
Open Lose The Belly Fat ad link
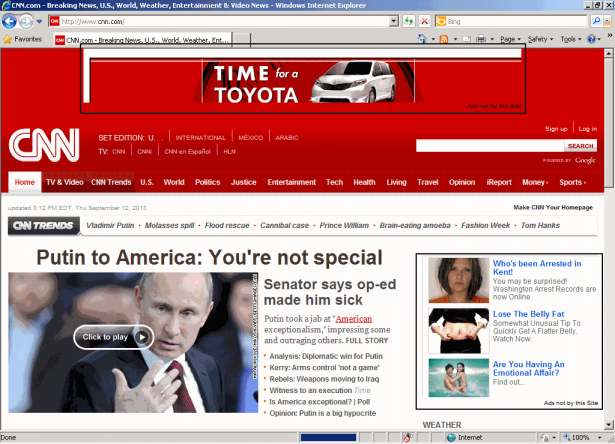point(528,314)
